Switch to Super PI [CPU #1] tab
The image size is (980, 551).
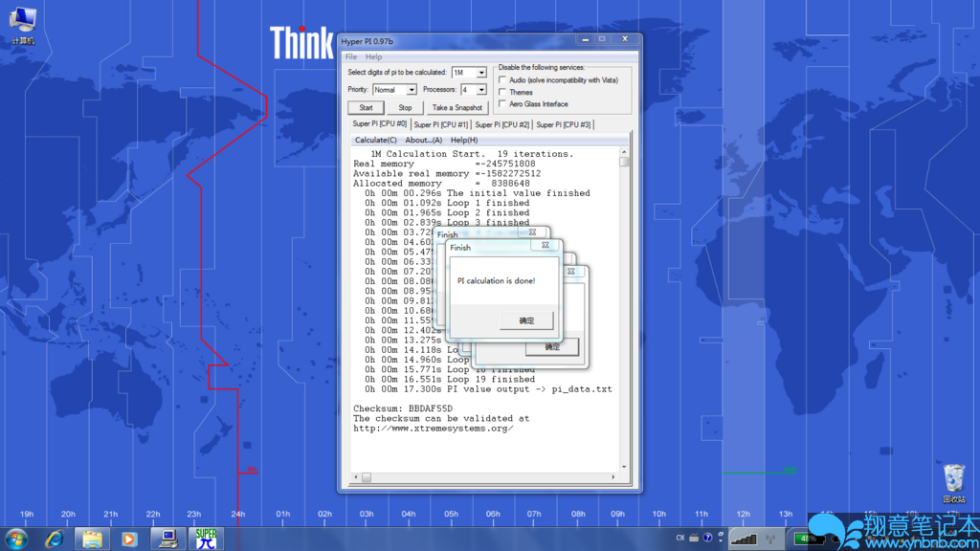[440, 125]
